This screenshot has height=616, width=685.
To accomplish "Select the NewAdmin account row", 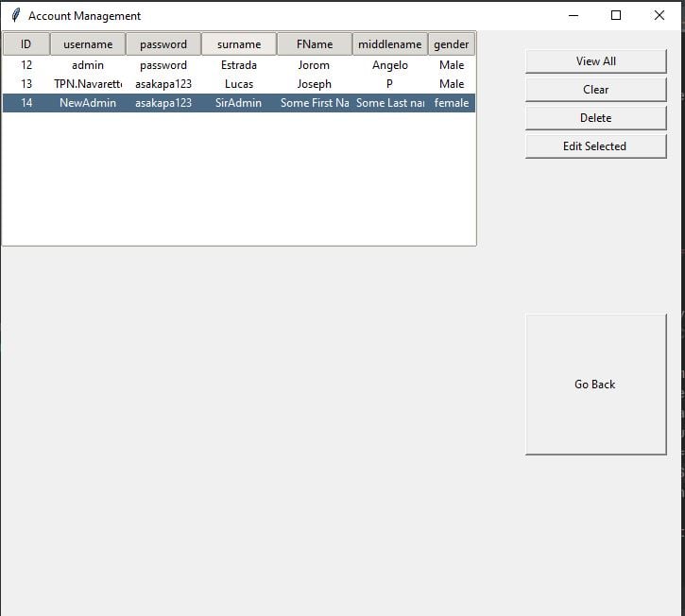I will [88, 103].
